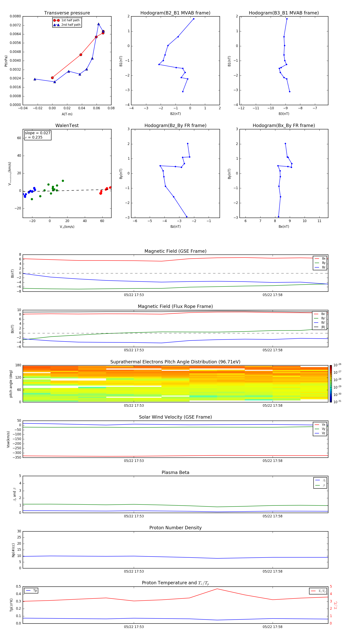
Task: Click 'Hodogram(B3_B1 MVAB frame)' title
Action: pos(284,13)
